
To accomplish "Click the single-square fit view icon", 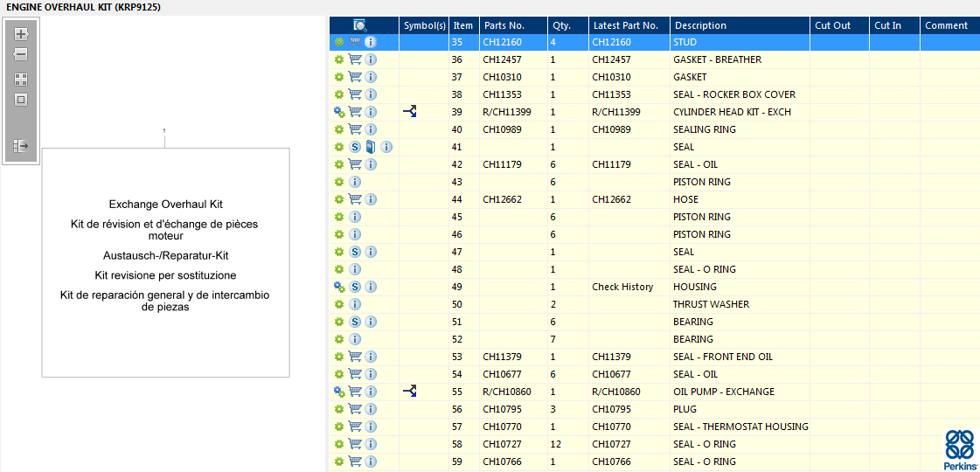I will point(21,100).
